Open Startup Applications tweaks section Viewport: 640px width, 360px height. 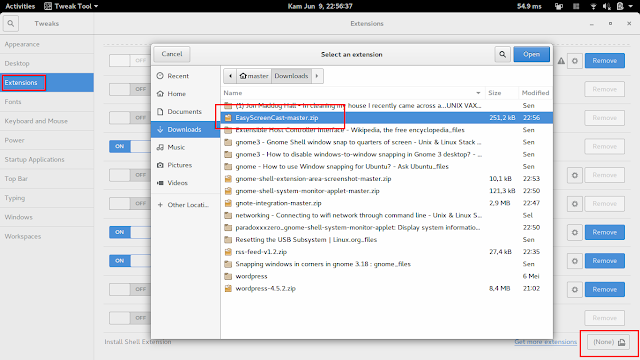tap(47, 159)
